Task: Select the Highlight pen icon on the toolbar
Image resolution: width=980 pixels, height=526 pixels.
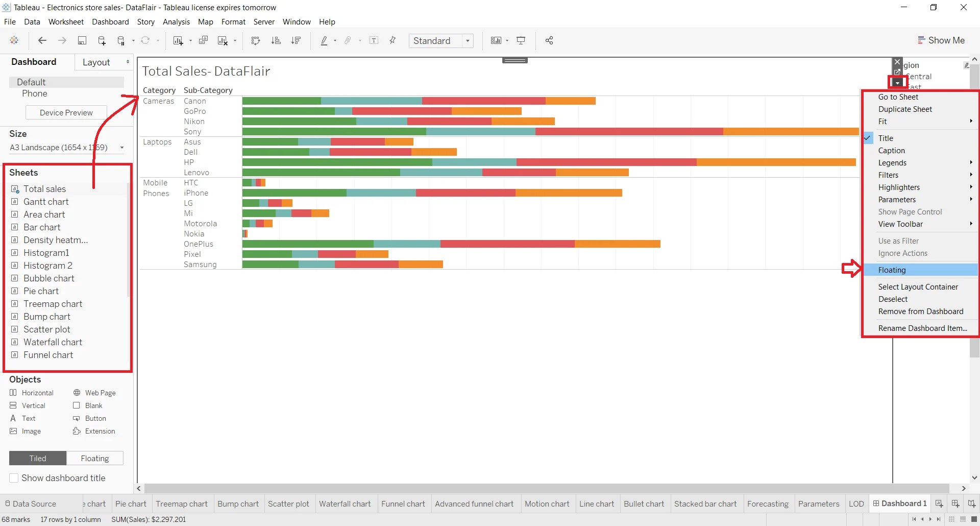Action: coord(325,41)
